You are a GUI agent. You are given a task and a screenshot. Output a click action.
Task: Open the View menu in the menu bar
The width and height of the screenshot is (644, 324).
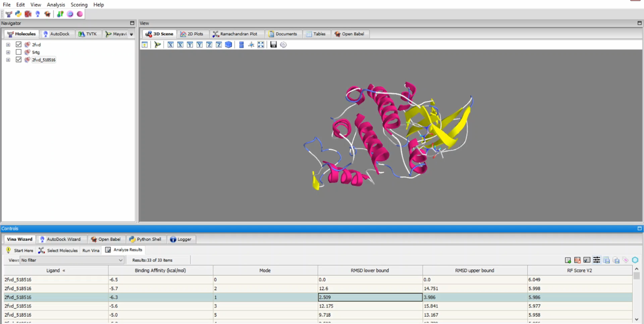point(36,5)
